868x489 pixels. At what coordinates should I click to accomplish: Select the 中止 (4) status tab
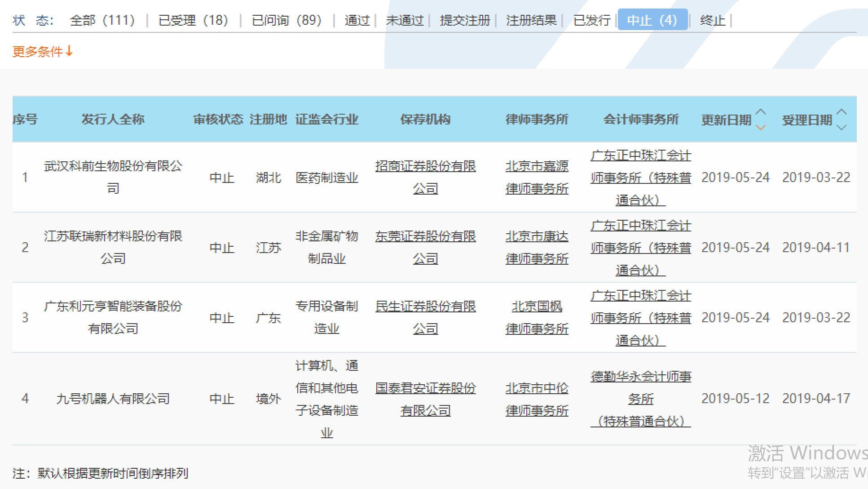pos(652,20)
